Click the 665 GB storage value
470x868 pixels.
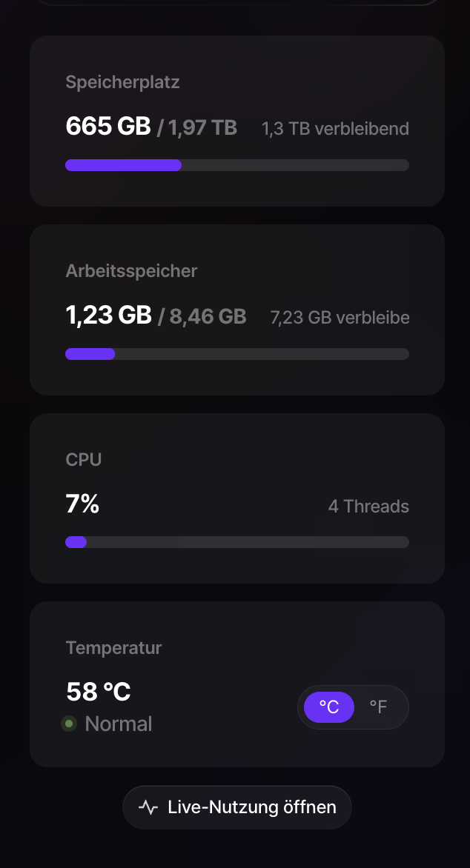pos(108,127)
